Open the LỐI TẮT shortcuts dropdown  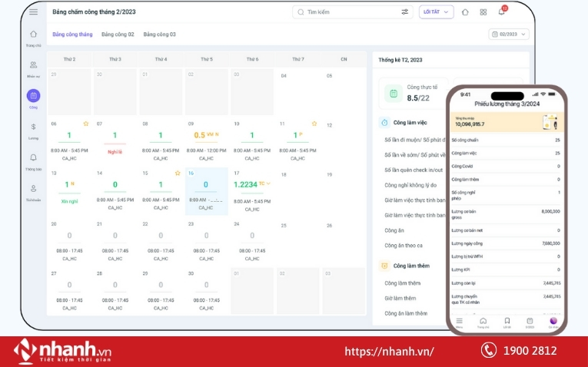[436, 12]
